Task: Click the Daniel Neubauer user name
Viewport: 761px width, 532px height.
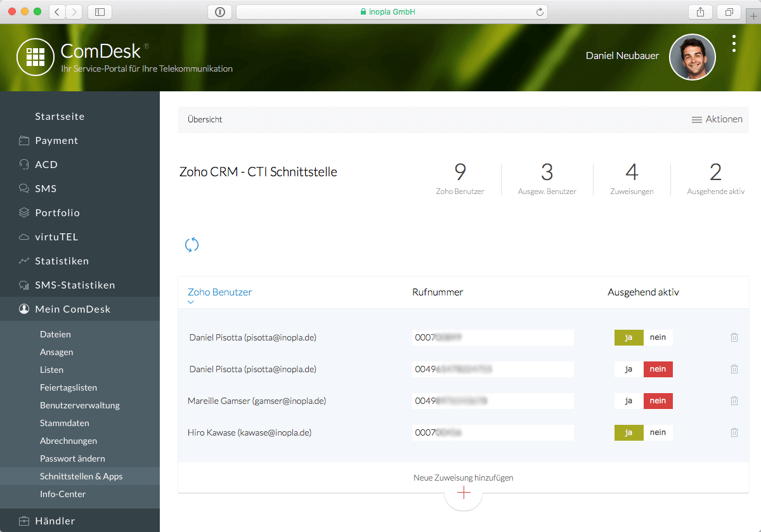Action: pos(622,56)
